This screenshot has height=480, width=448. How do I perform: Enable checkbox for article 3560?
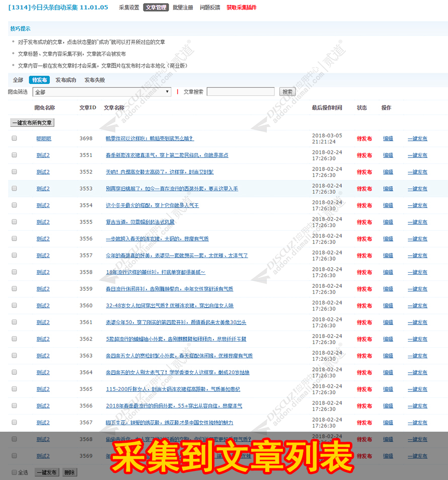click(x=14, y=305)
